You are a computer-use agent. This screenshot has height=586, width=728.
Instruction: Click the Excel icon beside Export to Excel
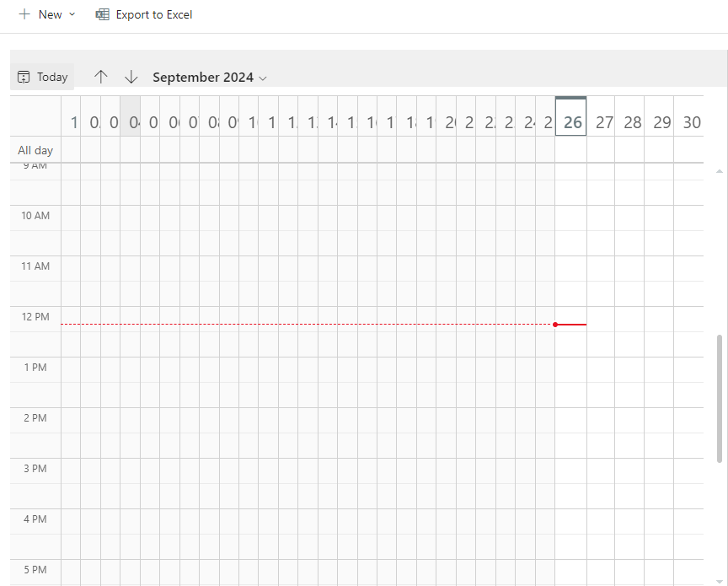click(x=103, y=14)
